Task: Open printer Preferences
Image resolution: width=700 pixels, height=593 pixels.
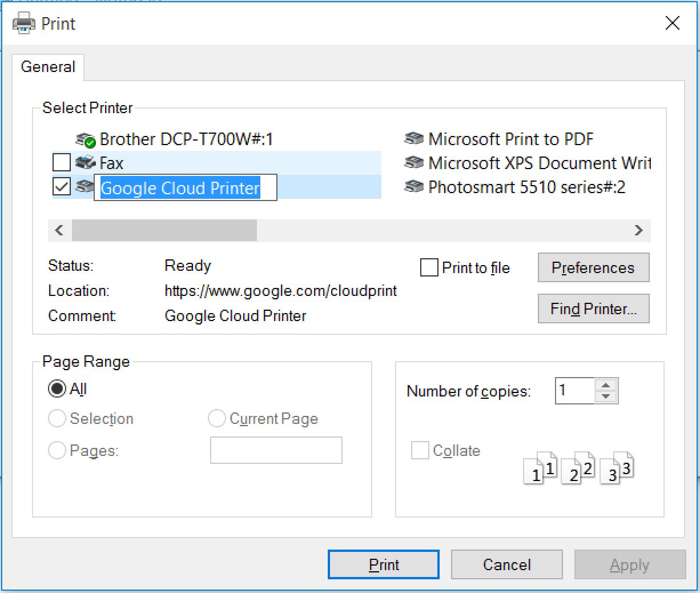Action: coord(593,267)
